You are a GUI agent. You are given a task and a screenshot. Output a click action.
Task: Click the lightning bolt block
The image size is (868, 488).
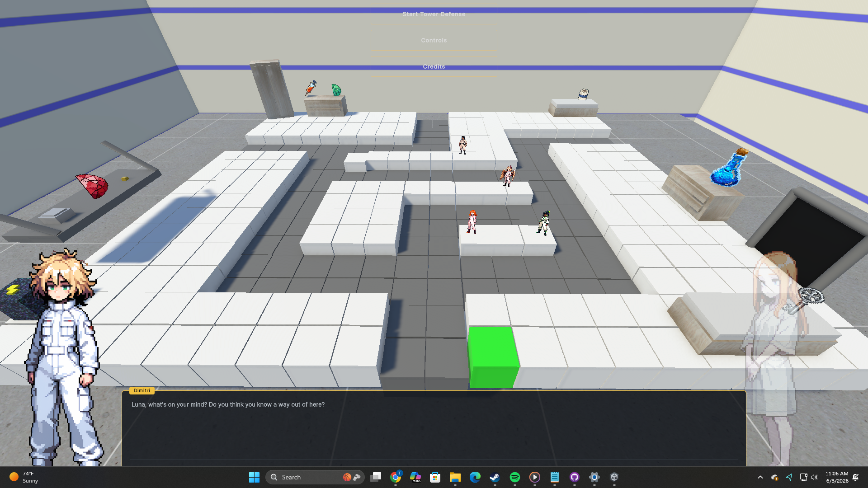coord(16,298)
